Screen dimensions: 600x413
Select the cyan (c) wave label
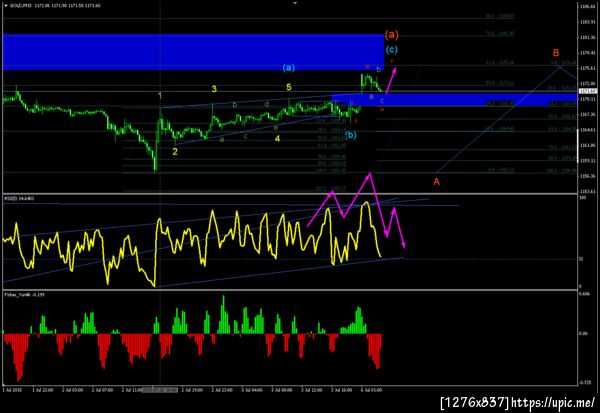(x=391, y=49)
